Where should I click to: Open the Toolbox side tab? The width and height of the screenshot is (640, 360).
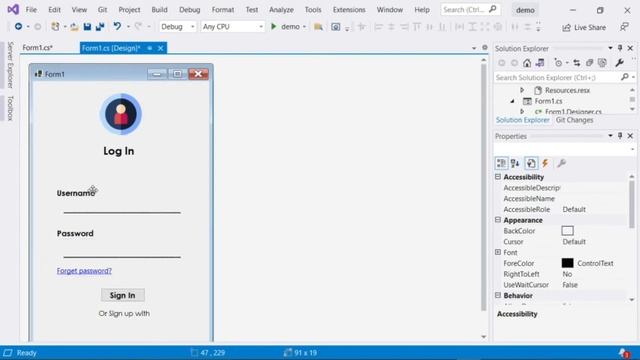click(x=10, y=108)
